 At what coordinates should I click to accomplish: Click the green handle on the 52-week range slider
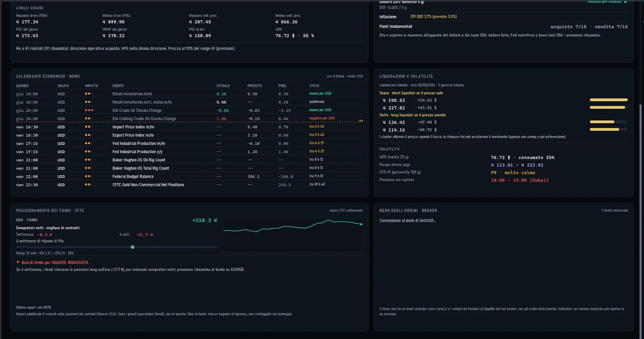132,247
